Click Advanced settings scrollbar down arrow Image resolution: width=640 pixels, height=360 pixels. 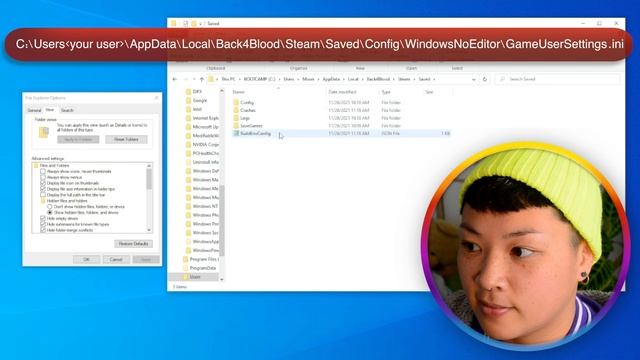click(149, 230)
